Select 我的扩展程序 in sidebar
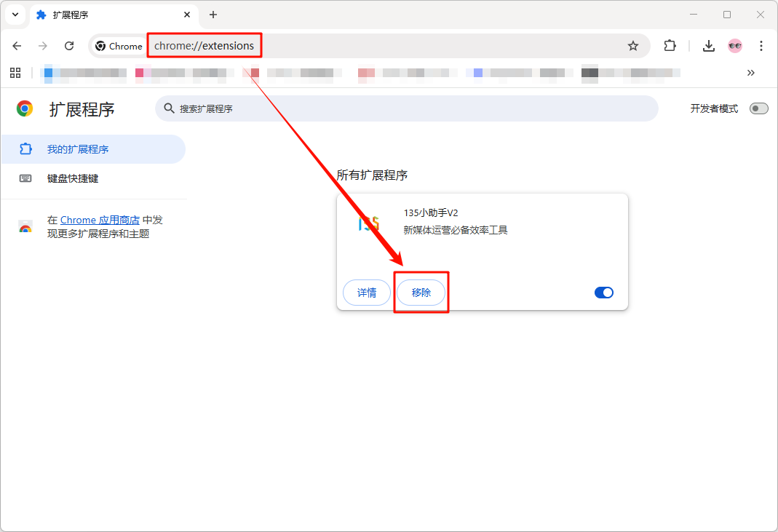The width and height of the screenshot is (778, 532). point(78,149)
